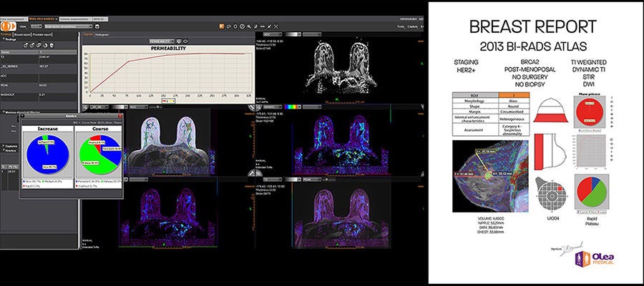Click the trash delete icon in Findings
The height and width of the screenshot is (286, 644).
(x=52, y=45)
